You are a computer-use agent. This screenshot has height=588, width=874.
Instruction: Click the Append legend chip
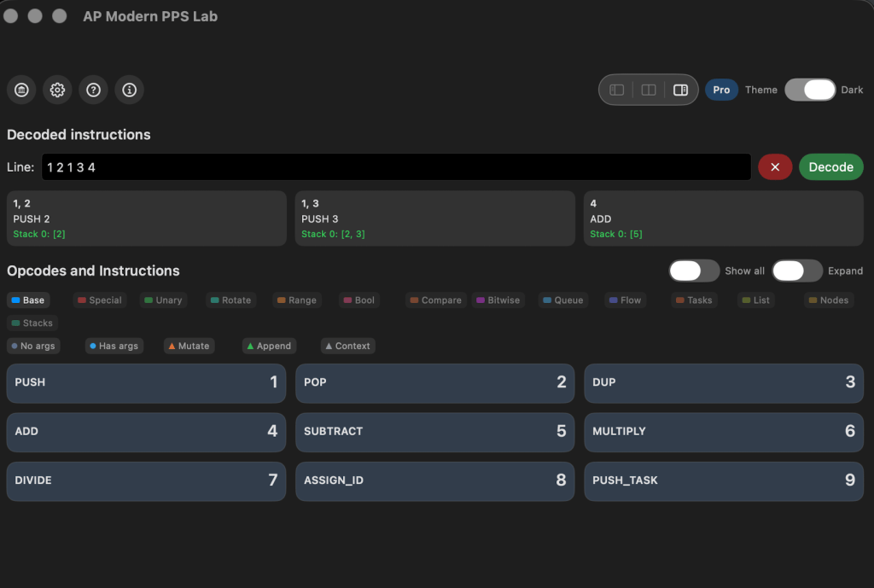tap(269, 346)
